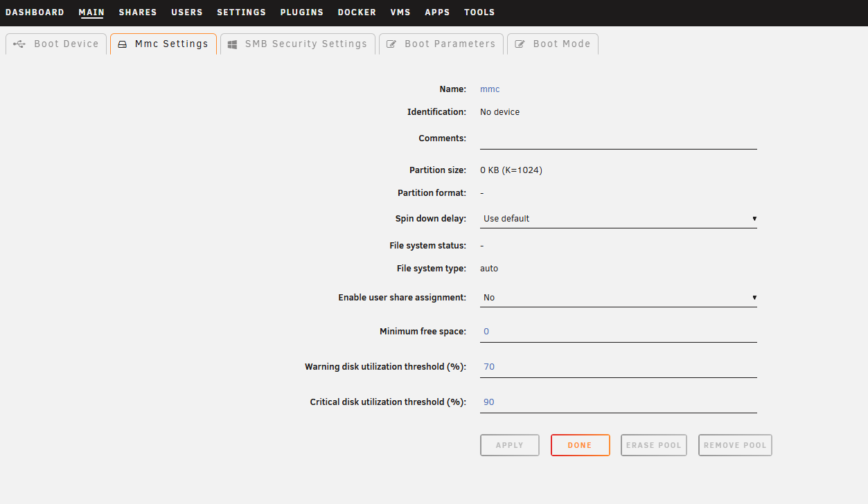The height and width of the screenshot is (504, 868).
Task: Open the Settings menu
Action: 241,12
